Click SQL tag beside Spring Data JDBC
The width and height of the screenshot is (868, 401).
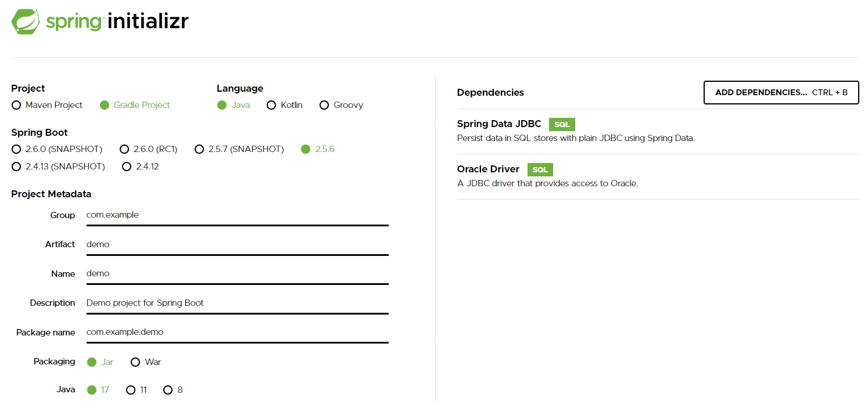562,124
